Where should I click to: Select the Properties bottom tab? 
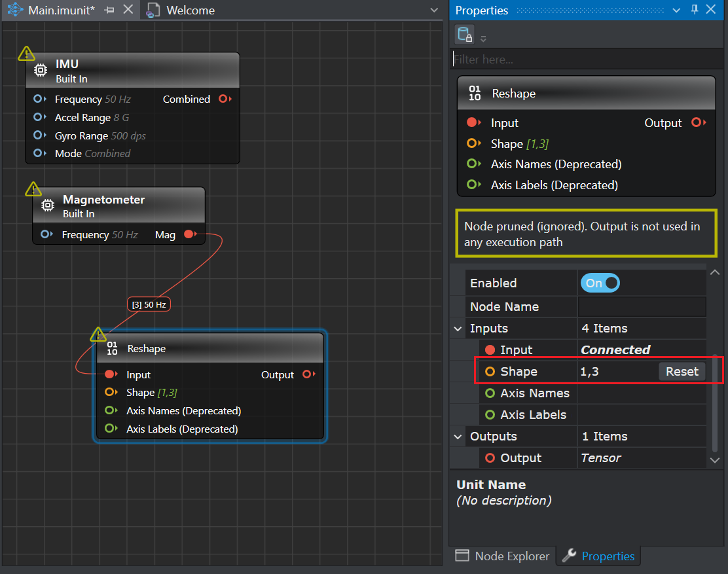(599, 556)
